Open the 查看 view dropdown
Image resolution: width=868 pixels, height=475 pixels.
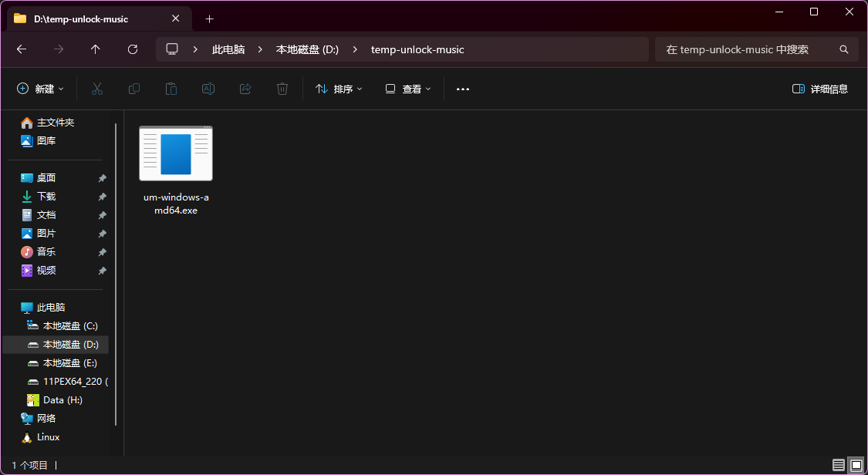point(408,89)
